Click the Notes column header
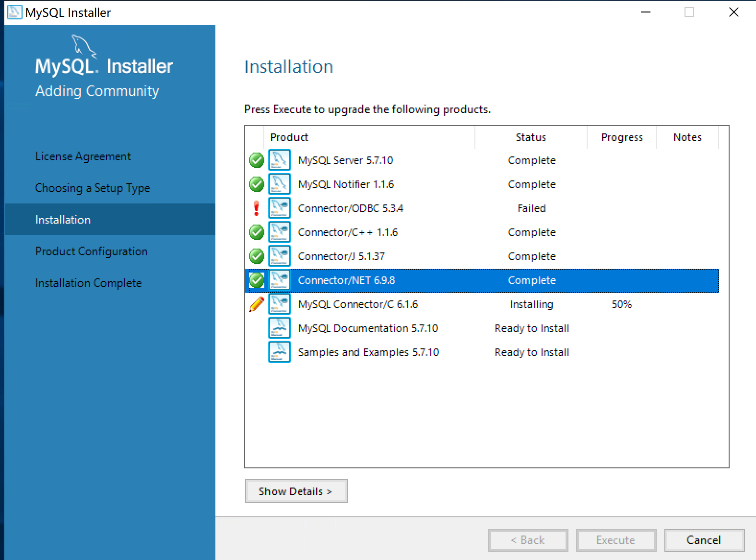 687,137
